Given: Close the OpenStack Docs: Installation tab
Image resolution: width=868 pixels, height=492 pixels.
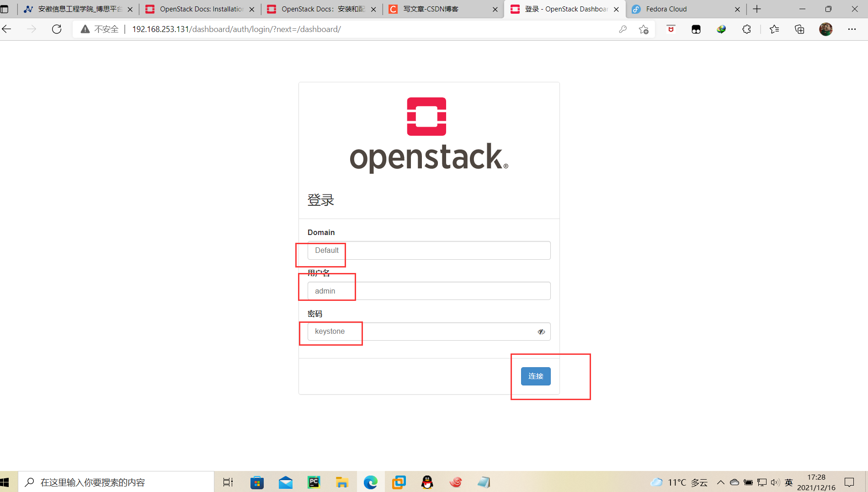Looking at the screenshot, I should (252, 9).
